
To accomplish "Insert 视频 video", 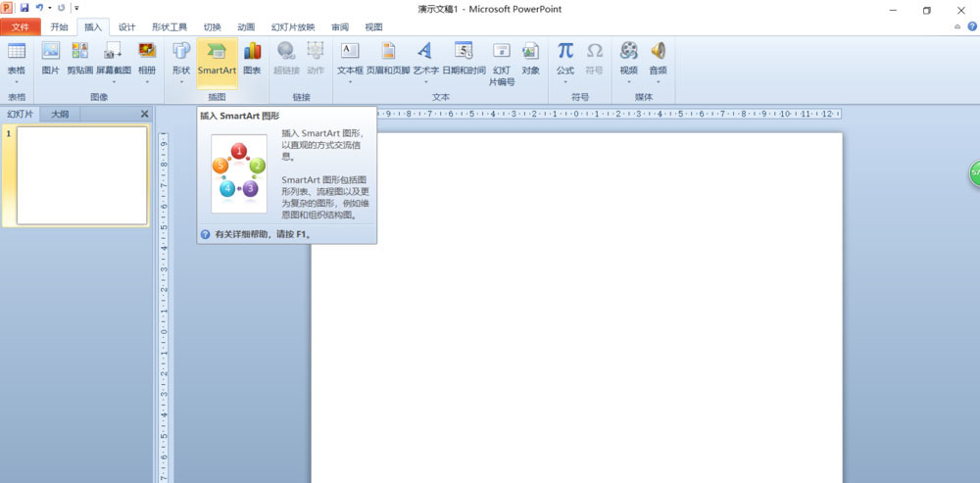I will [629, 51].
